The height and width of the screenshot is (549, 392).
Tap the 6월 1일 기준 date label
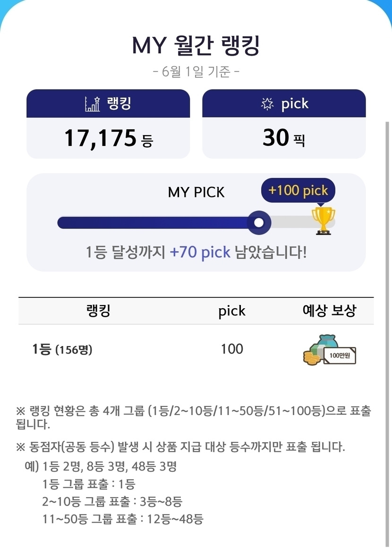point(196,72)
